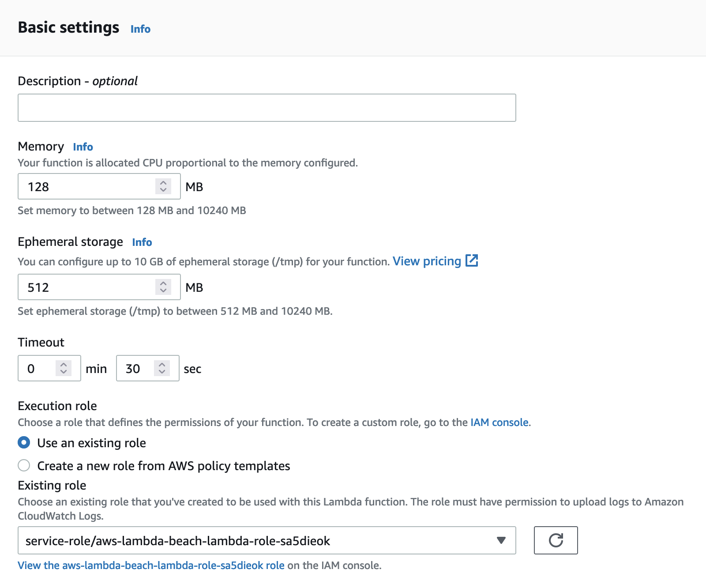
Task: Go to the IAM console link
Action: (x=499, y=422)
